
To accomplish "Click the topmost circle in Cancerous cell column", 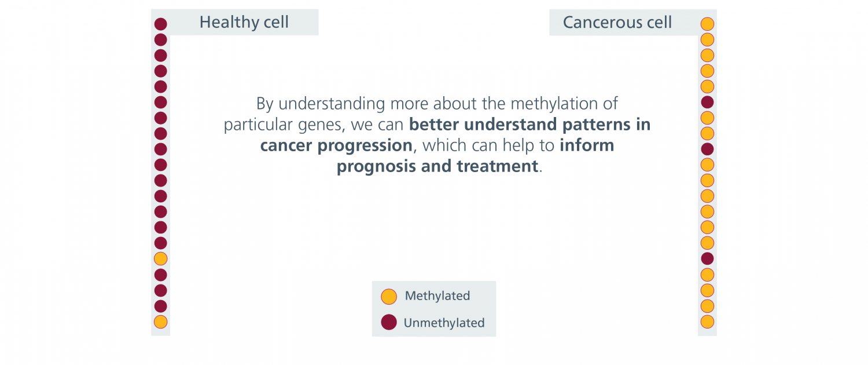I will (707, 24).
